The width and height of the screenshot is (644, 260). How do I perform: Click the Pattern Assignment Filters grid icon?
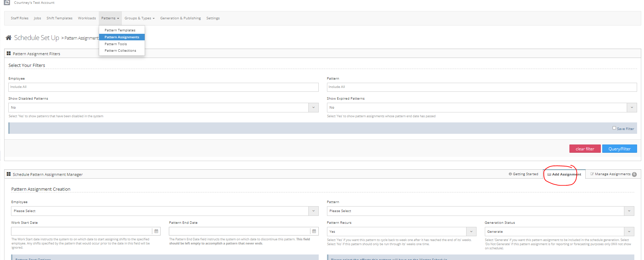pos(9,53)
